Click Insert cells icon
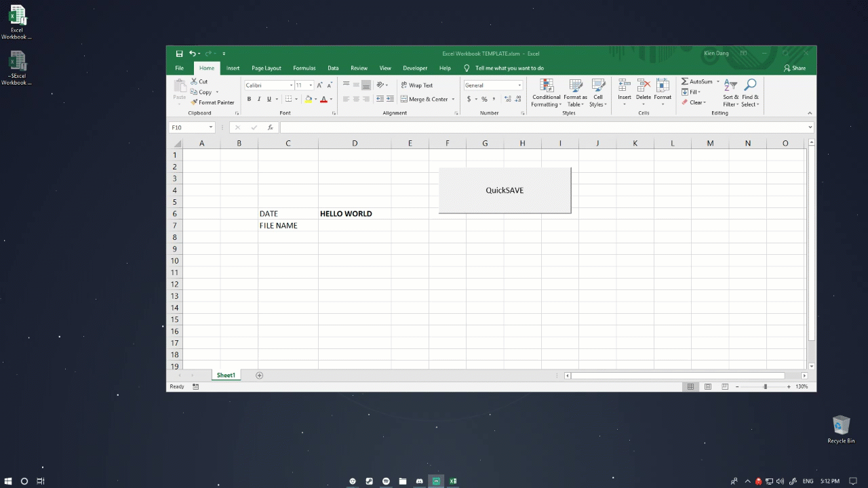868x488 pixels. coord(625,85)
